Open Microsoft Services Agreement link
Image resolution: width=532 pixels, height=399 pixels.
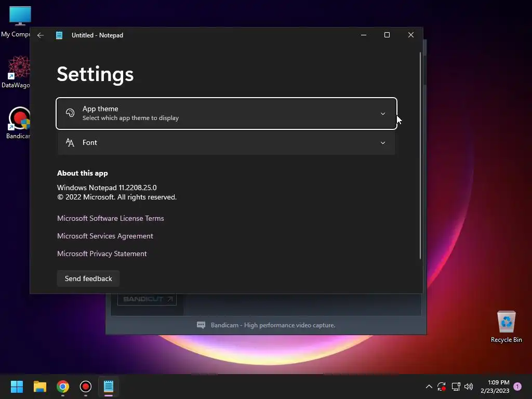click(x=105, y=236)
